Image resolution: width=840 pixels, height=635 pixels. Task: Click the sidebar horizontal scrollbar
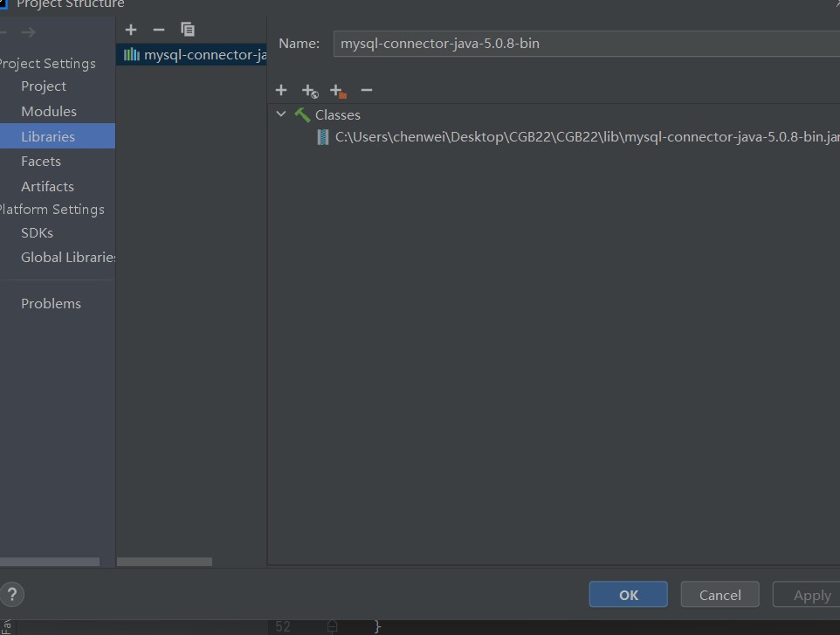point(49,562)
